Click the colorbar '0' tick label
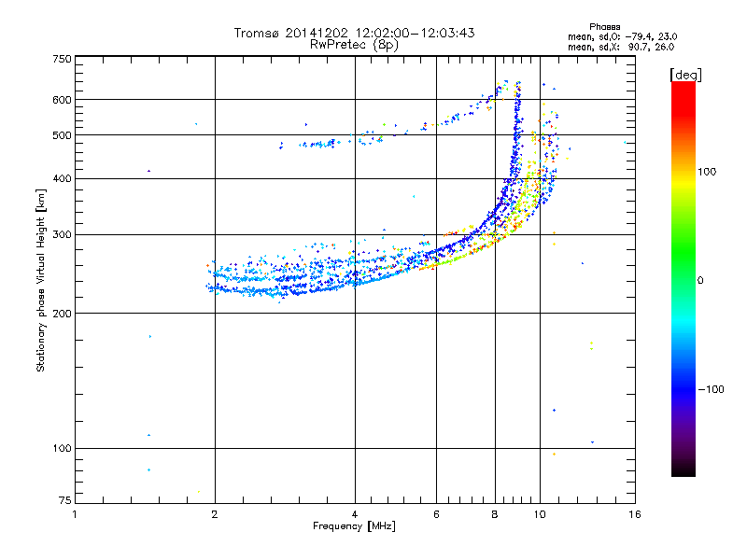This screenshot has width=747, height=560. click(700, 281)
